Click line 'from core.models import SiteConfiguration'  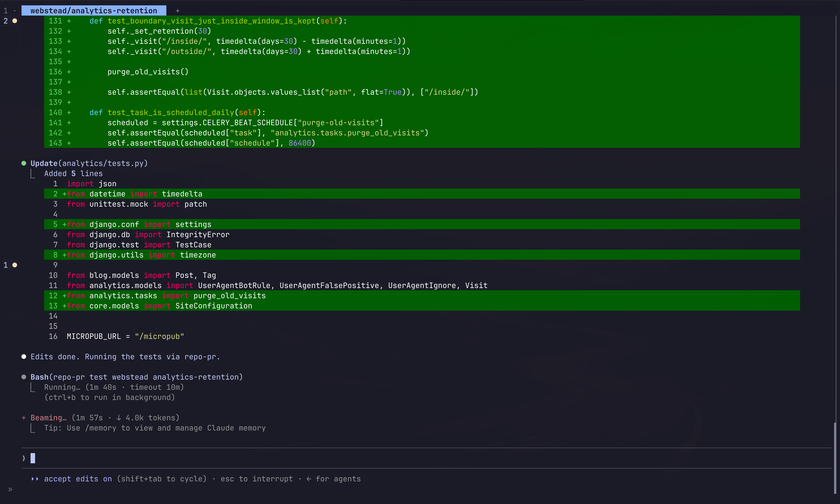tap(422, 306)
